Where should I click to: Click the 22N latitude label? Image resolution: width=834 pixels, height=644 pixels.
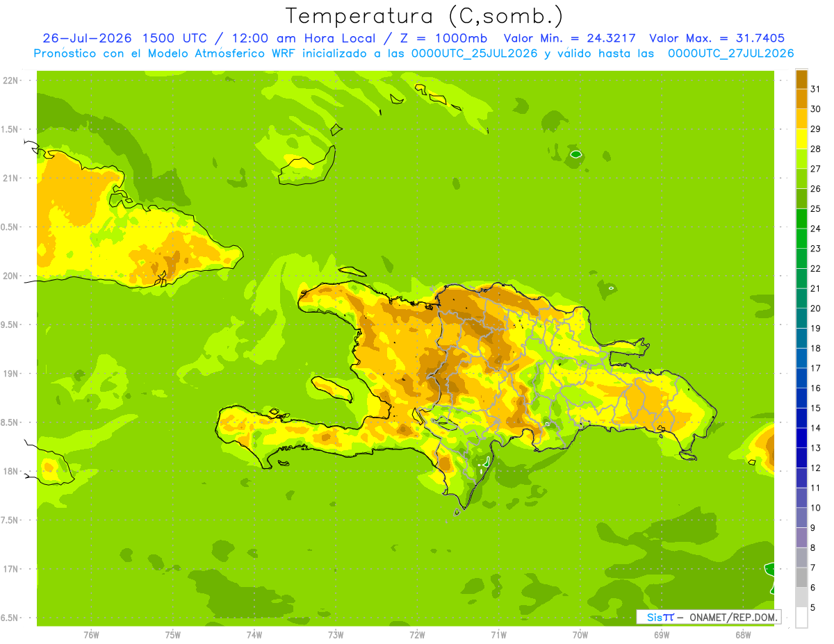[x=11, y=81]
